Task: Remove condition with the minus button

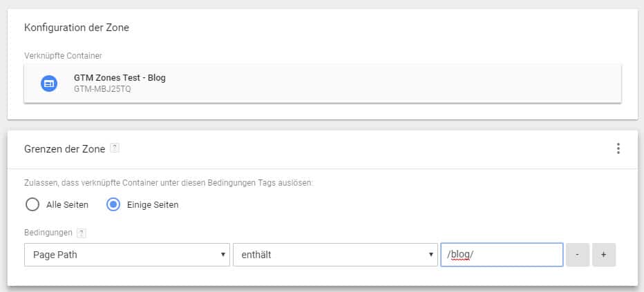Action: point(578,255)
